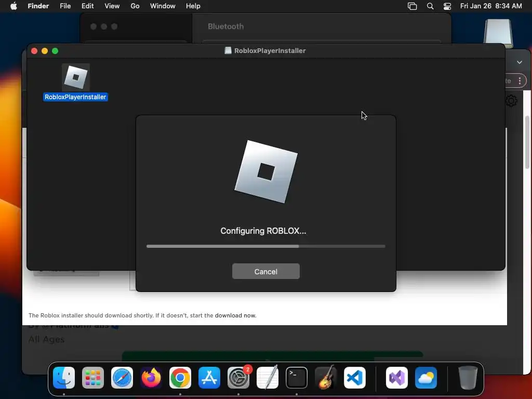Open Weather app from the Dock

426,378
